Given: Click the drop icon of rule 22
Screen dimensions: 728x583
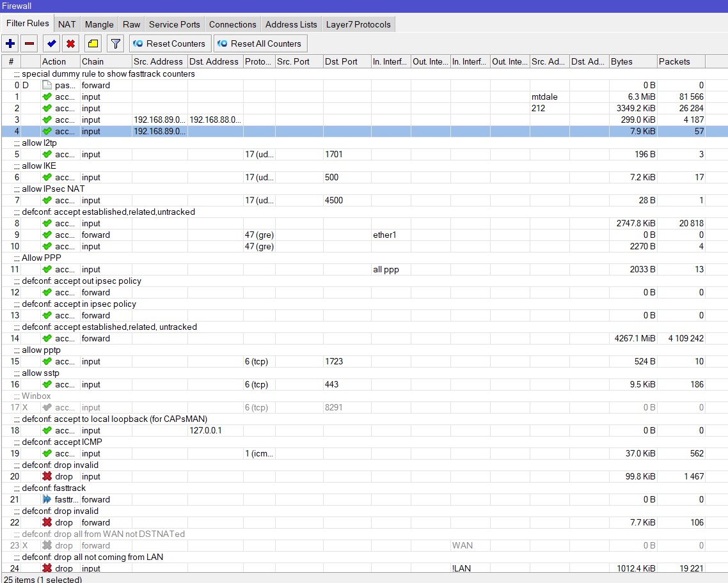Looking at the screenshot, I should [x=47, y=522].
